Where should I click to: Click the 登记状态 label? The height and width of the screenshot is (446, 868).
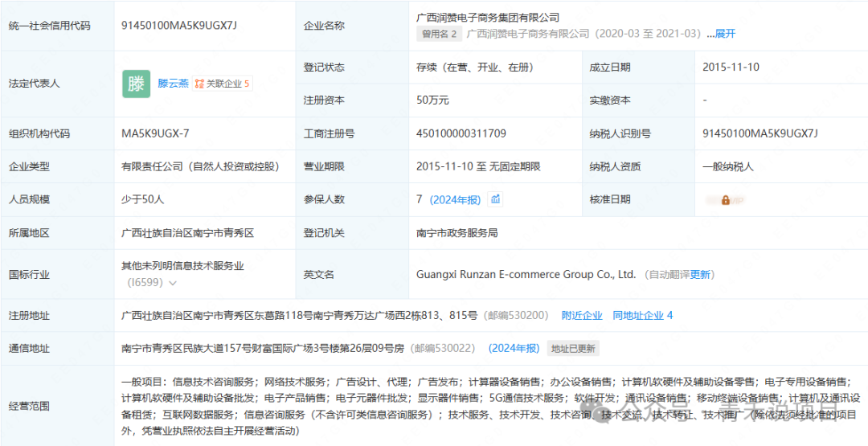click(x=325, y=68)
